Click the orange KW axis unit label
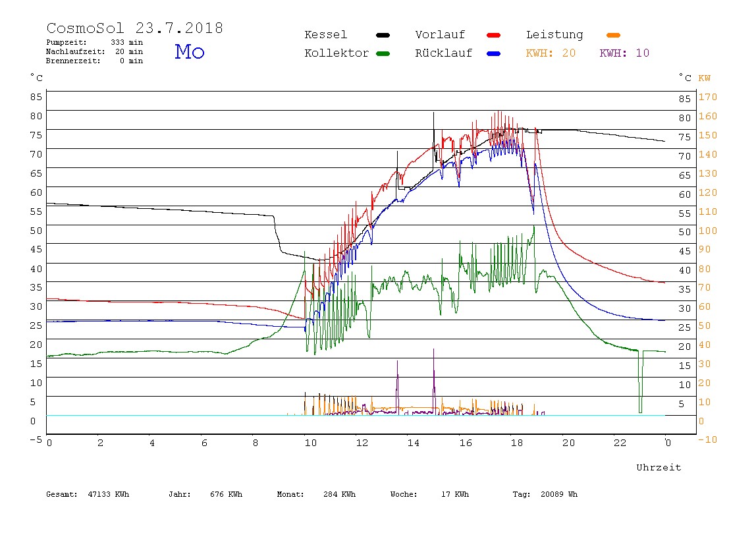This screenshot has height=535, width=756. 705,78
